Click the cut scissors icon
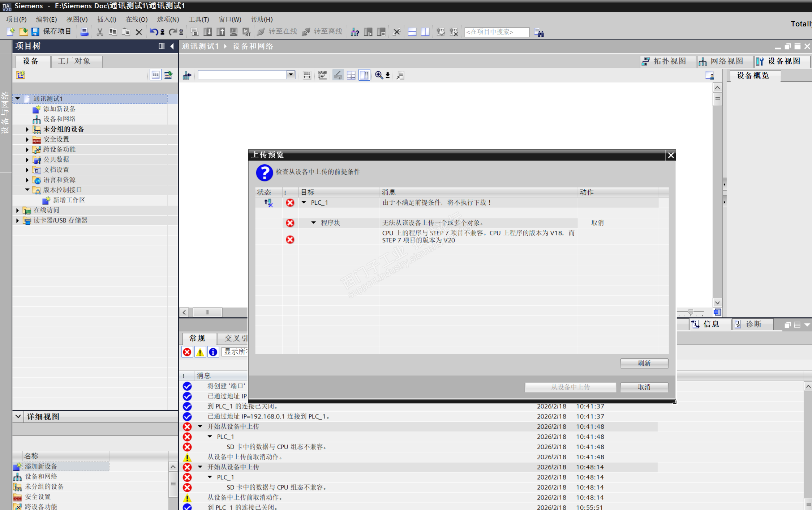Image resolution: width=812 pixels, height=510 pixels. 100,32
